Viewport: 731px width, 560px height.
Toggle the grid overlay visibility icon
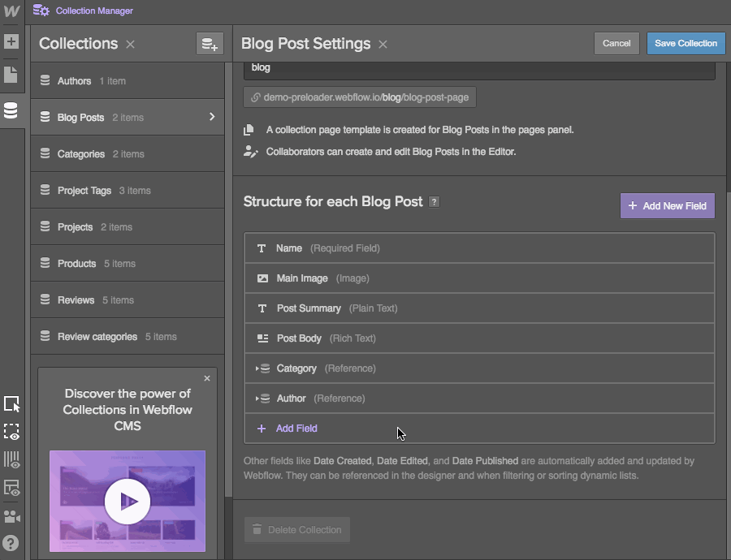(x=11, y=460)
